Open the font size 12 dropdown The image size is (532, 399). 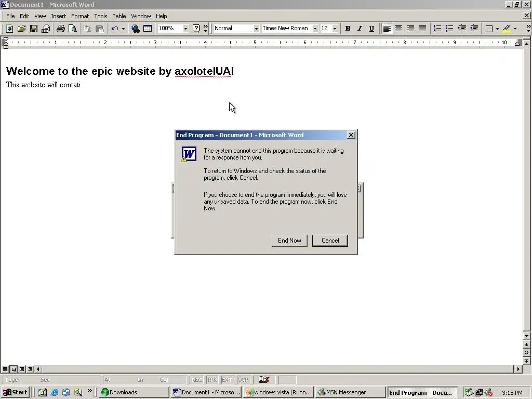click(x=335, y=29)
